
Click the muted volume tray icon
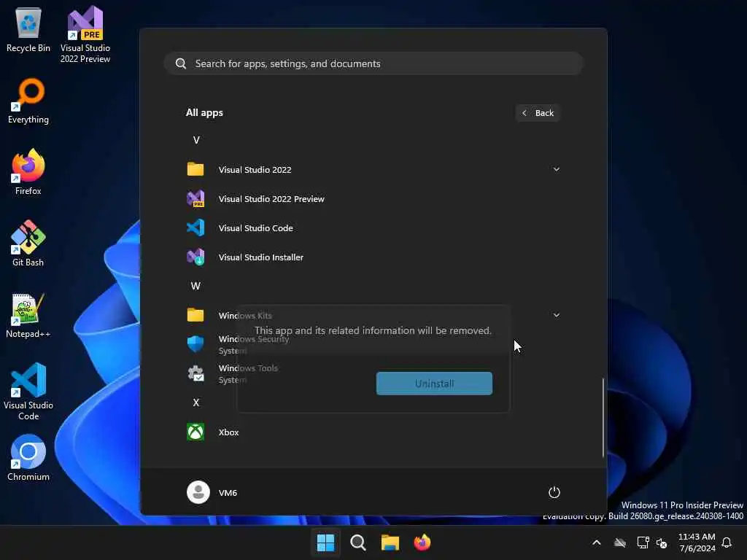(662, 542)
